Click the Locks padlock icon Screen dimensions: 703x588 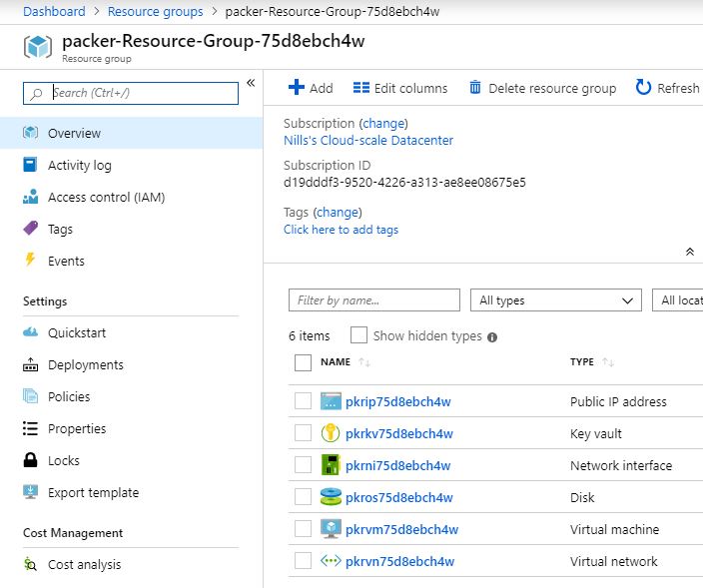(30, 460)
